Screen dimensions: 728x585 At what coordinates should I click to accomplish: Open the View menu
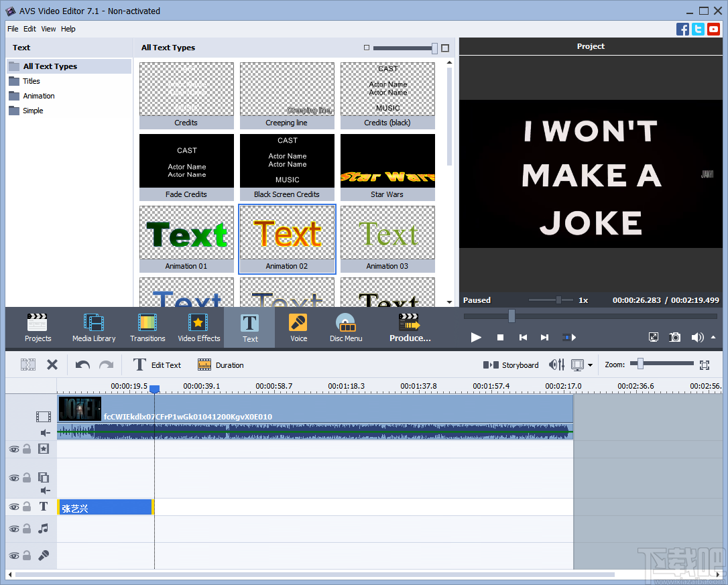48,29
